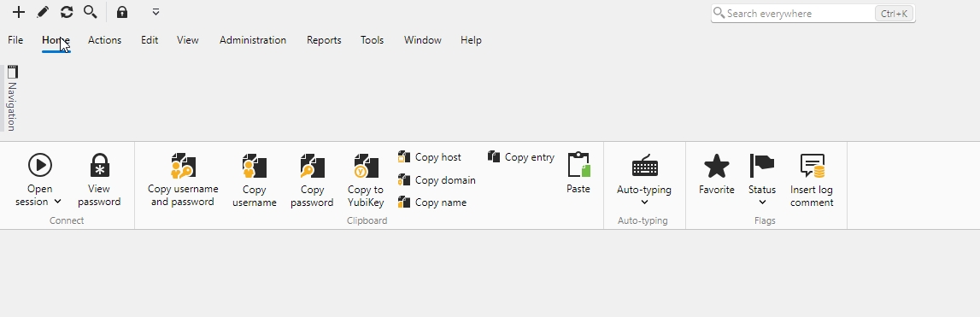Switch to the Tools tab
The width and height of the screenshot is (980, 317).
(x=372, y=40)
